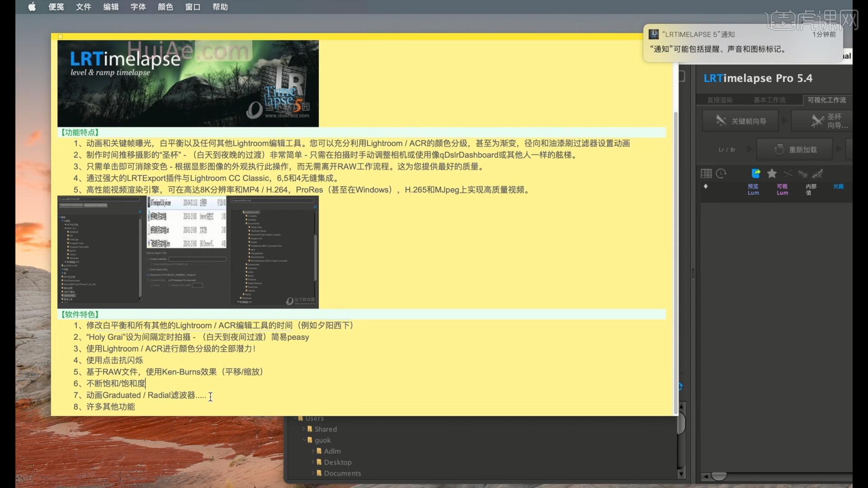Toggle the 光圈 curve visibility
Image resolution: width=868 pixels, height=488 pixels.
pyautogui.click(x=839, y=186)
